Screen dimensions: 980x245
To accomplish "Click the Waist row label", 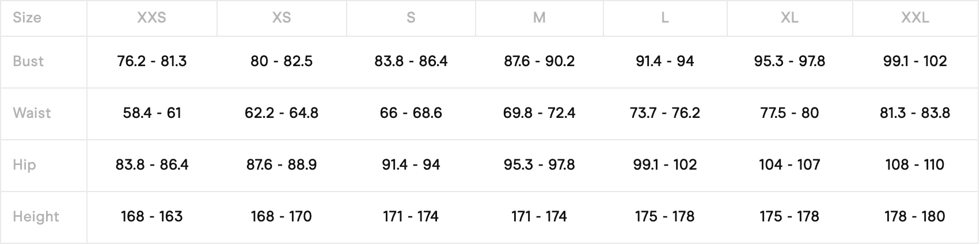I will pyautogui.click(x=32, y=113).
